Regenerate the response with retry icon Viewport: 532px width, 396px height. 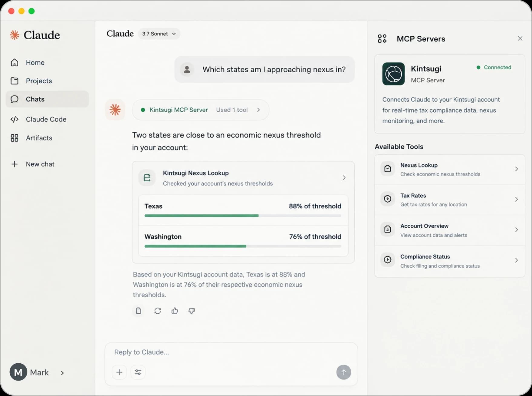coord(158,311)
